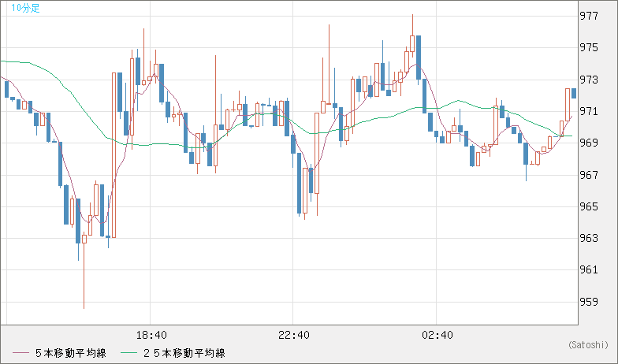Click the last blue candlestick at the chart's right edge
The height and width of the screenshot is (364, 618).
(x=574, y=93)
